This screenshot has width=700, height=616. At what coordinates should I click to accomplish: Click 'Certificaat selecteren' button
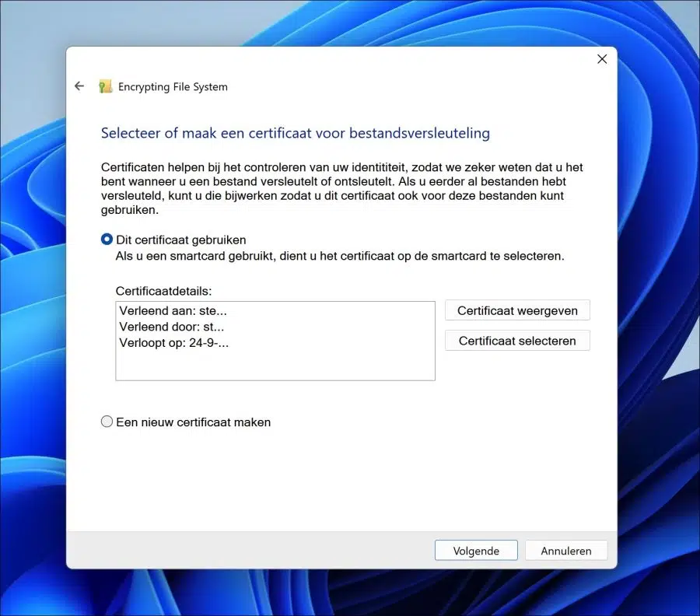point(517,341)
